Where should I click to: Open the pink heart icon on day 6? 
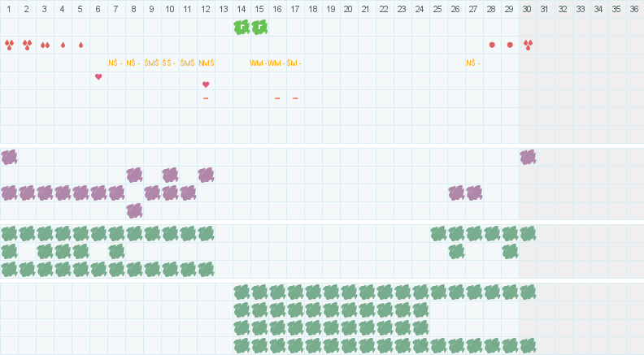[x=98, y=76]
